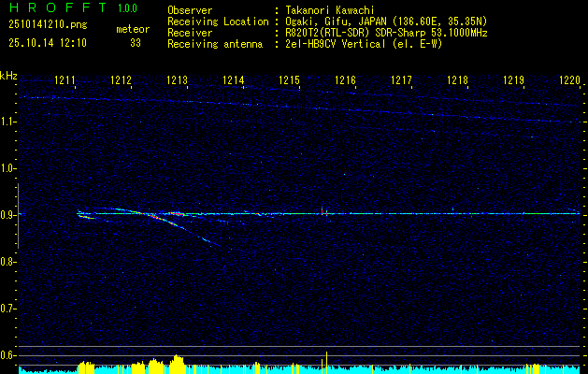Click the date stamp 25.10.14 12:10
The height and width of the screenshot is (374, 588).
tap(48, 43)
